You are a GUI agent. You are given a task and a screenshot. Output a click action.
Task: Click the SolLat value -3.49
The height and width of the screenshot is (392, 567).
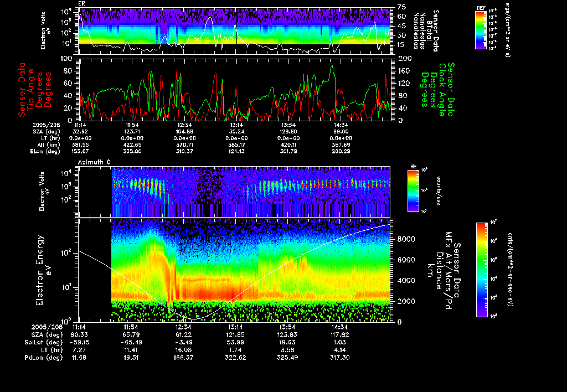pos(183,343)
